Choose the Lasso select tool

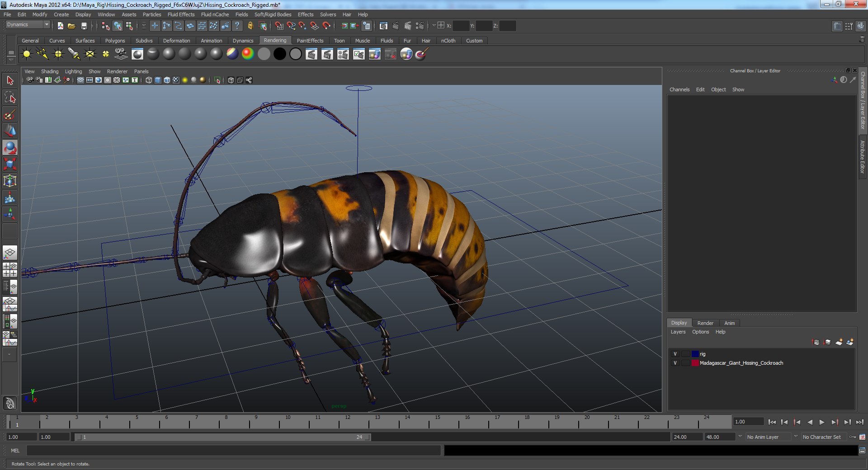10,98
